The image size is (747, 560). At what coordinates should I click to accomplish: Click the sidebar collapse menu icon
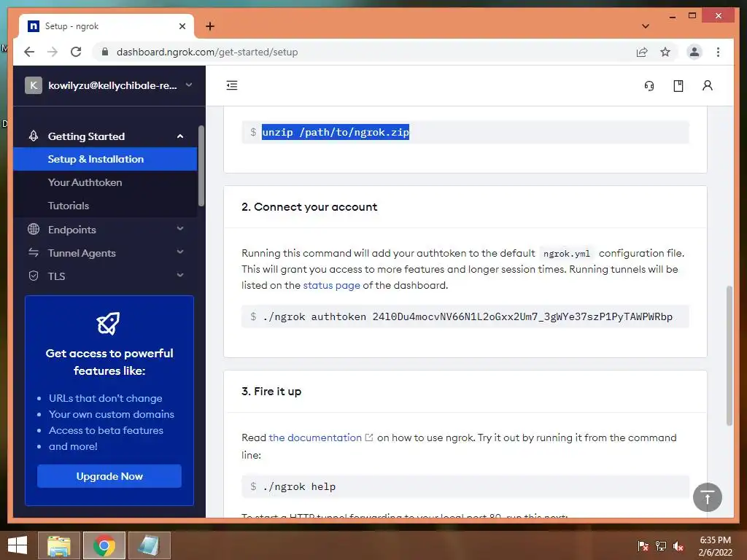pyautogui.click(x=232, y=86)
